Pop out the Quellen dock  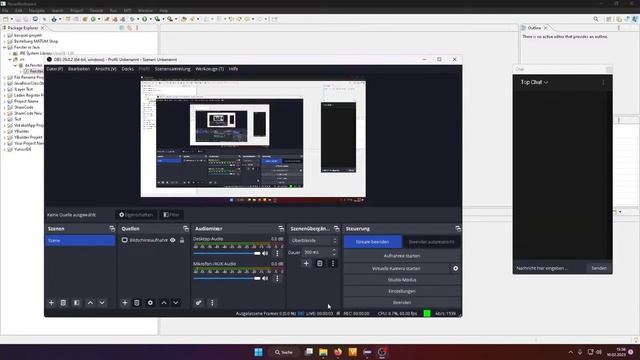(186, 229)
